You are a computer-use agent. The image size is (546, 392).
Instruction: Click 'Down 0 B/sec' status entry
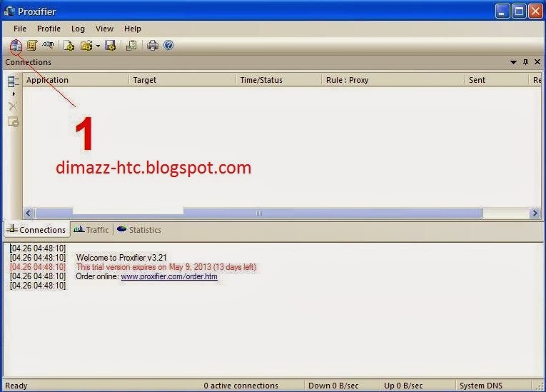coord(333,386)
